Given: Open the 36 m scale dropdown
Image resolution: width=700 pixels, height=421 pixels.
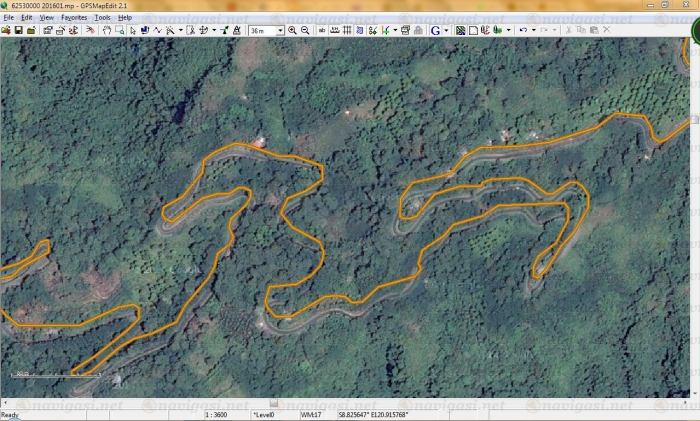Looking at the screenshot, I should 280,30.
